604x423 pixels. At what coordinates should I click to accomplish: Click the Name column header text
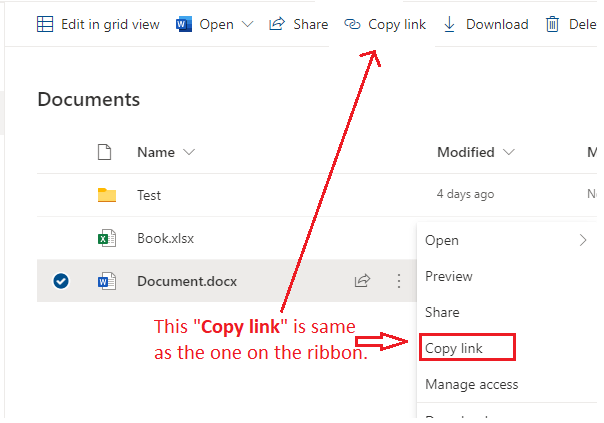click(x=156, y=152)
